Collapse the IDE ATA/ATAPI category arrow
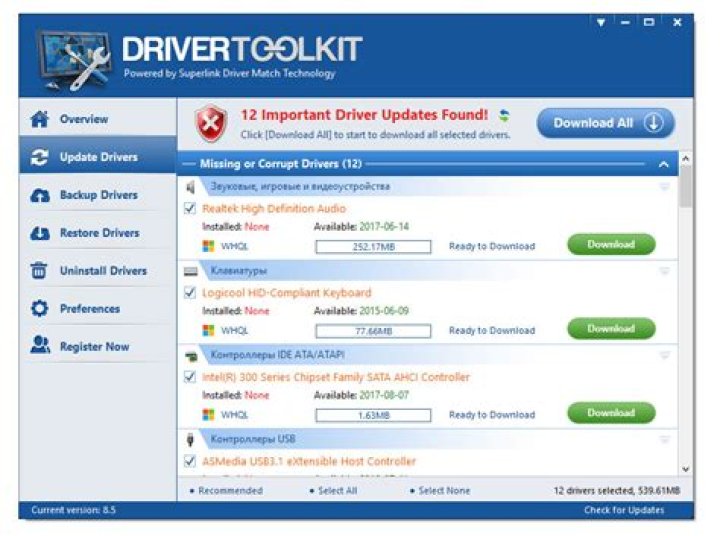Image resolution: width=720 pixels, height=536 pixels. (x=664, y=355)
